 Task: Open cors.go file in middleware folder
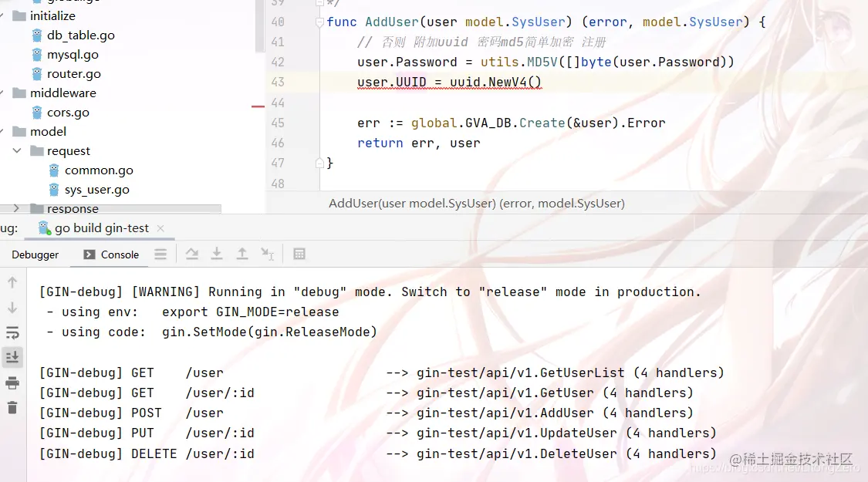coord(68,113)
